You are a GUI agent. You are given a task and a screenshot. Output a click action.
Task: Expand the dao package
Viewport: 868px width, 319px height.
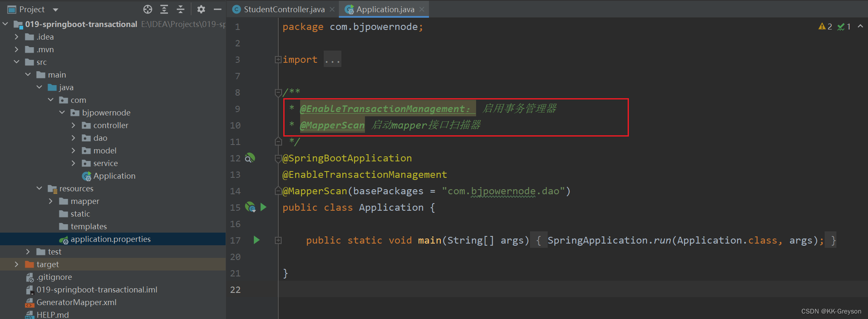[x=73, y=138]
